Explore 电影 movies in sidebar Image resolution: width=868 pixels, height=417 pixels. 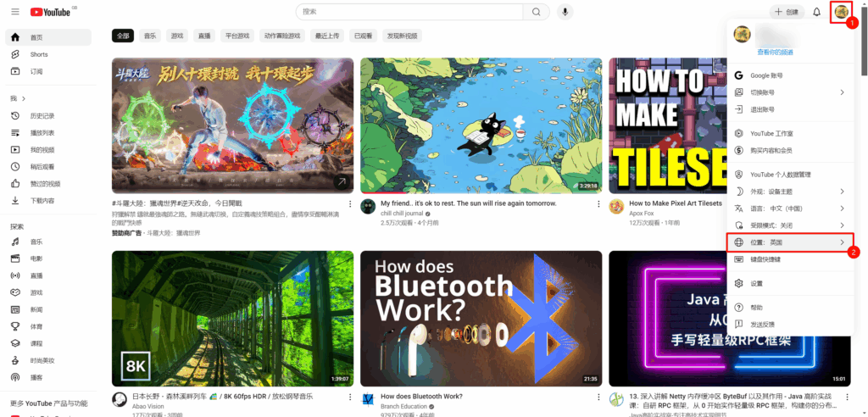pyautogui.click(x=48, y=259)
